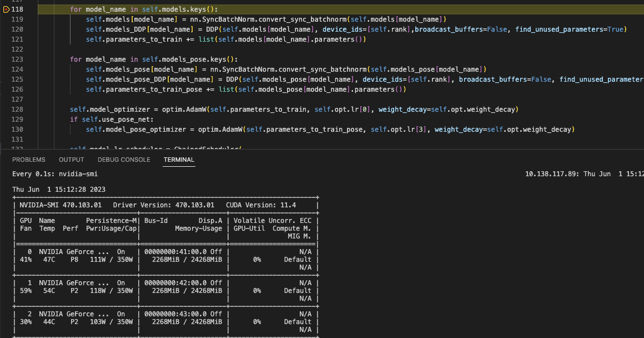
Task: Show the DEBUG CONSOLE panel
Action: 123,160
